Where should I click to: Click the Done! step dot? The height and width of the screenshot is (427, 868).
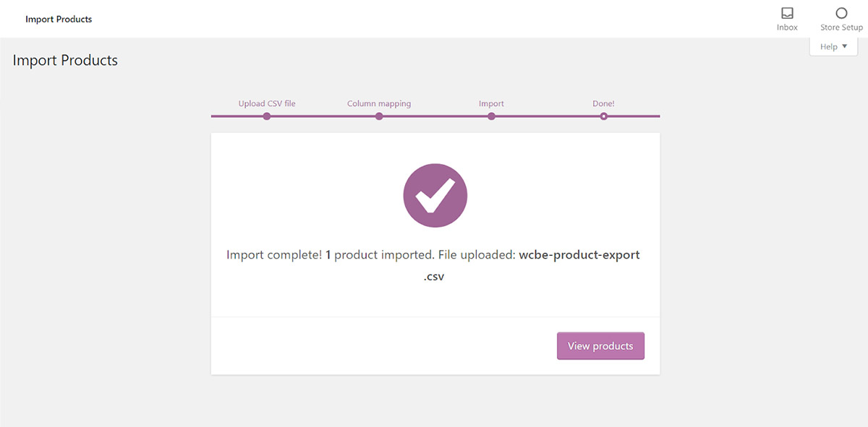point(603,116)
